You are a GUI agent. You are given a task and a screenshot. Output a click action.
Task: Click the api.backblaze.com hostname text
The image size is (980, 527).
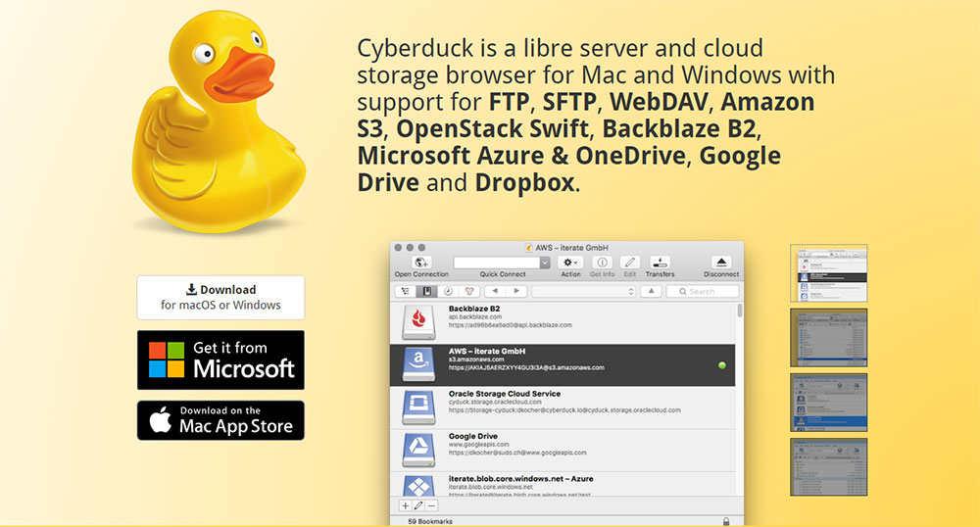(x=474, y=317)
